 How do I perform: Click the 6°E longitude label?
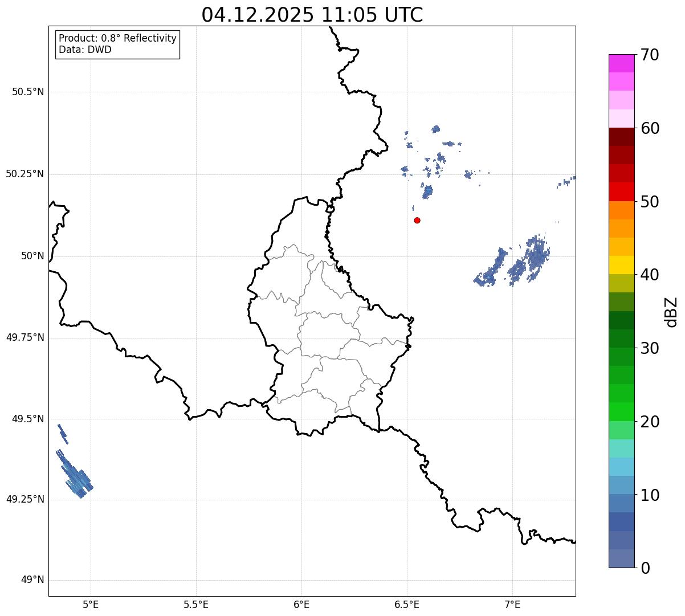[301, 604]
